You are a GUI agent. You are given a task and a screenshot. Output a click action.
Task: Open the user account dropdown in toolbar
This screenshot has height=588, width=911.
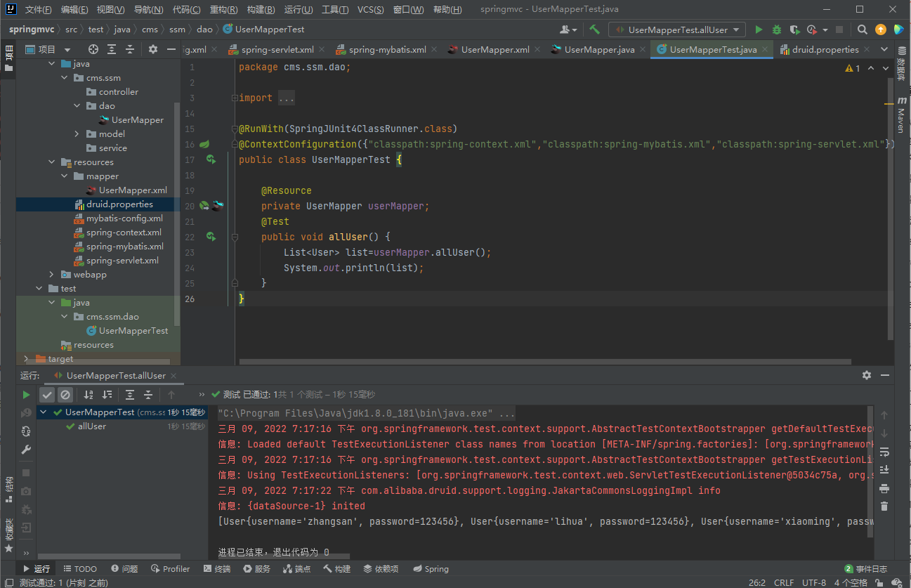(x=568, y=30)
